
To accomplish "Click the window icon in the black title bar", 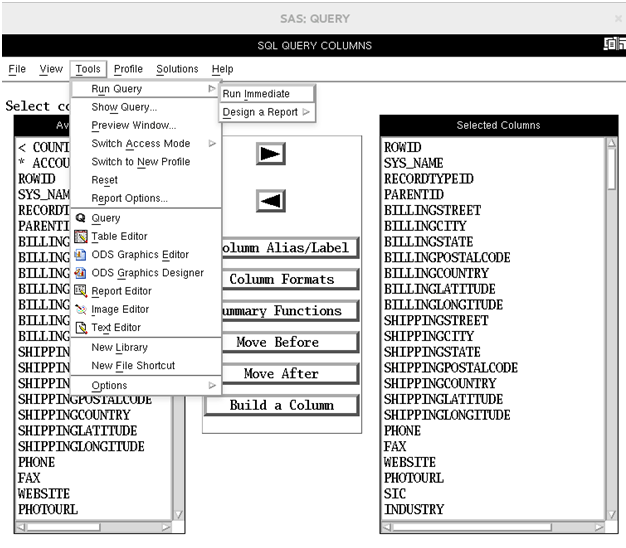I will coord(614,44).
